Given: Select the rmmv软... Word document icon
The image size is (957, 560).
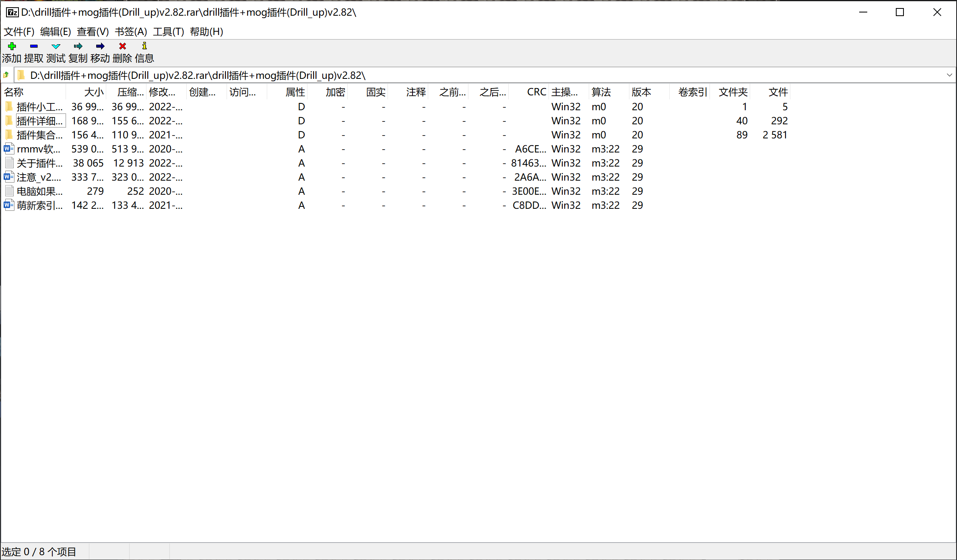Looking at the screenshot, I should click(9, 149).
